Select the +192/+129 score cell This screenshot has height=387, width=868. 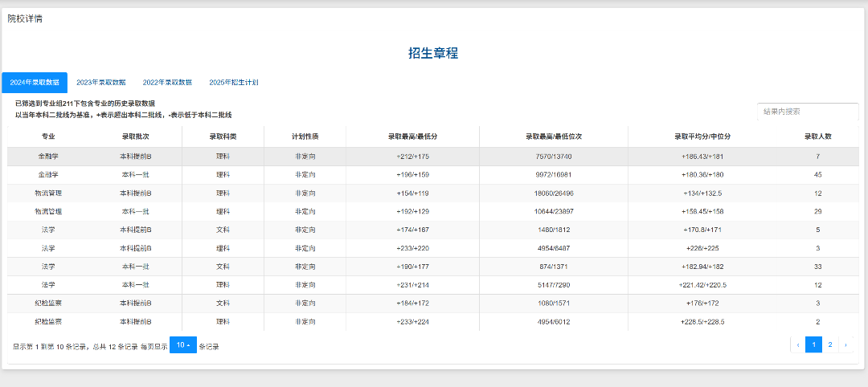413,212
